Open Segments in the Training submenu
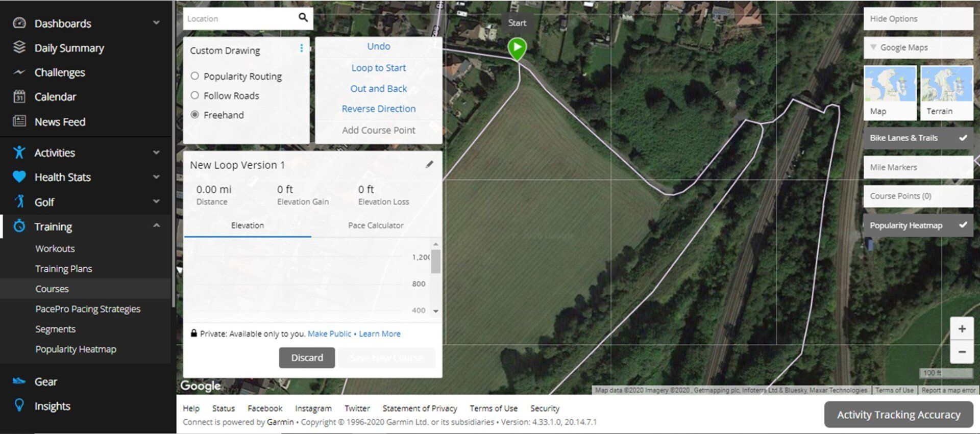Viewport: 980px width, 434px height. (55, 329)
